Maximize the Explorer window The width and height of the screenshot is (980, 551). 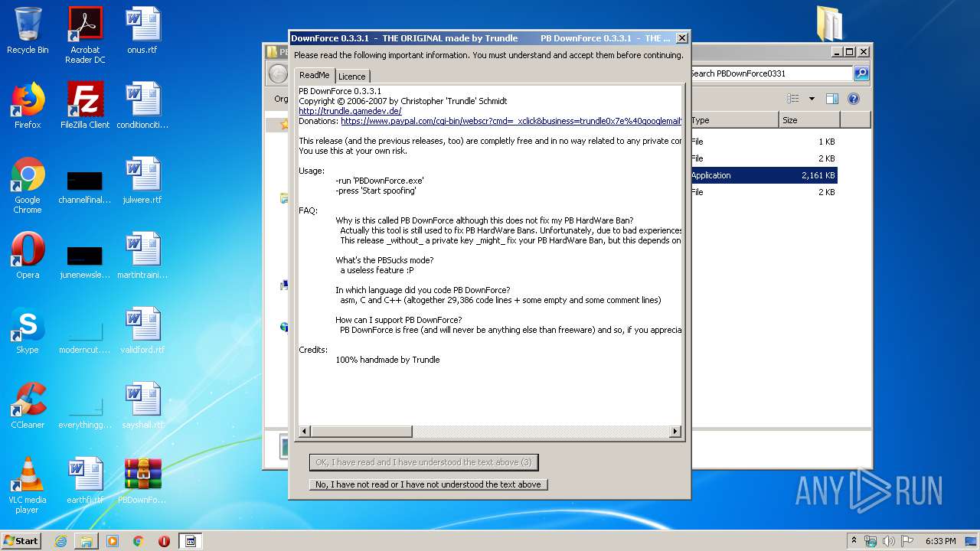pos(849,52)
